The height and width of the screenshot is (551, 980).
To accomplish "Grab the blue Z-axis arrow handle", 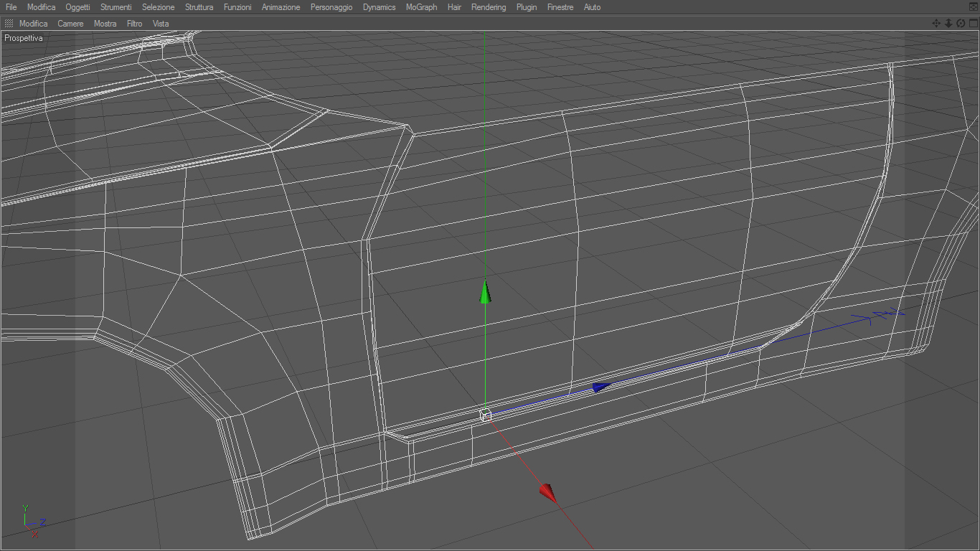I will click(601, 387).
